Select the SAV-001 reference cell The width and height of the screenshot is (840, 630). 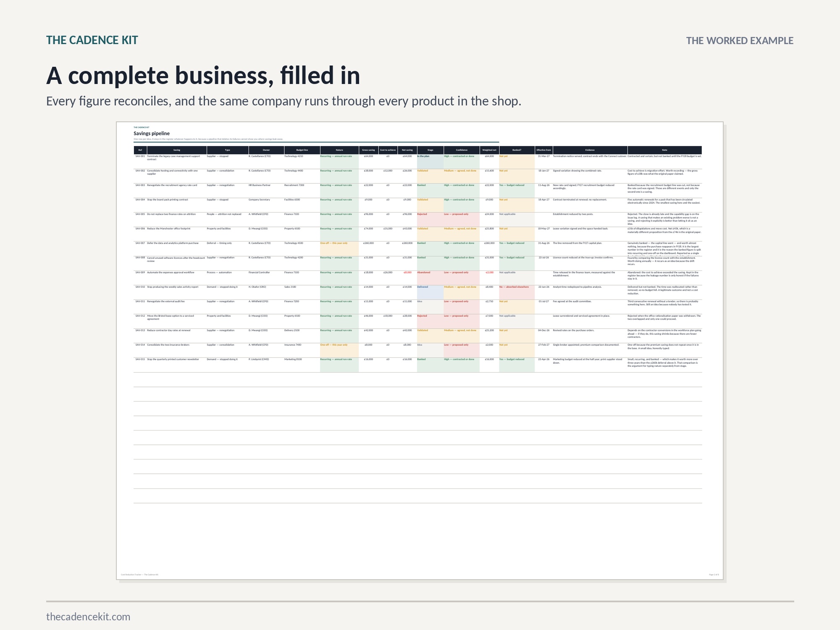click(x=140, y=156)
